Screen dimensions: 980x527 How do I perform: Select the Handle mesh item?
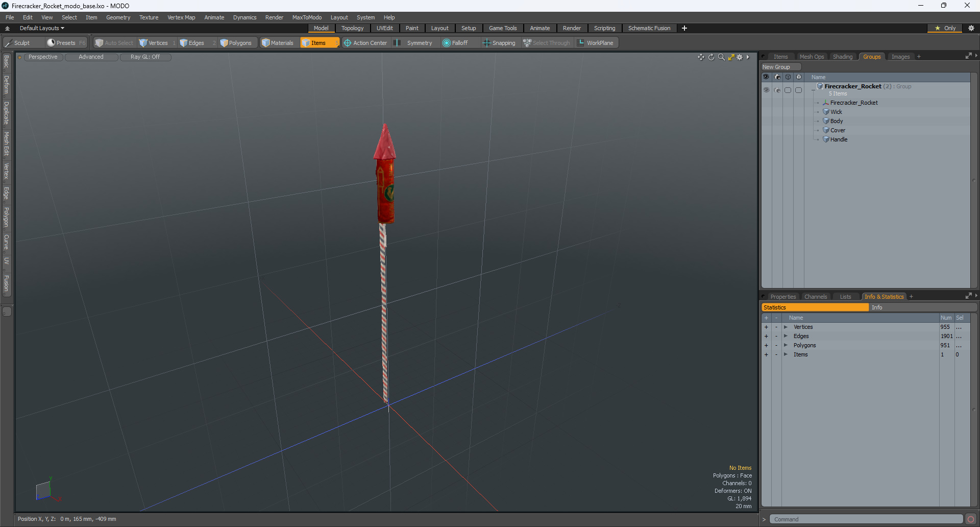tap(839, 139)
